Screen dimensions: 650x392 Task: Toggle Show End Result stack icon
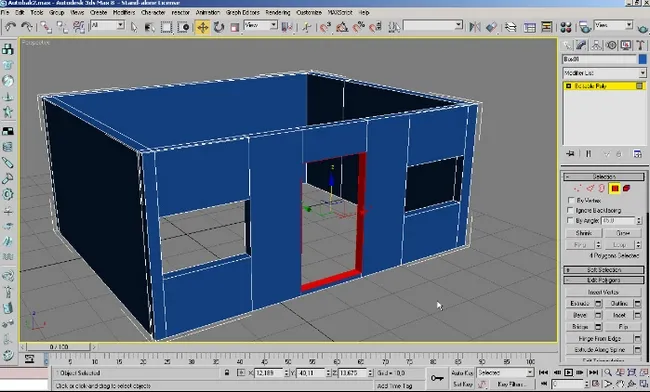(x=588, y=154)
